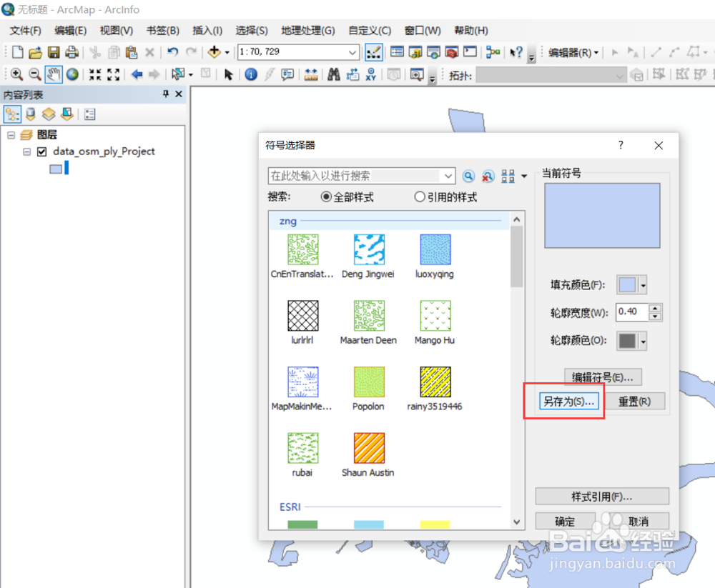Open the 编辑器 dropdown menu
The image size is (715, 588).
tap(573, 52)
